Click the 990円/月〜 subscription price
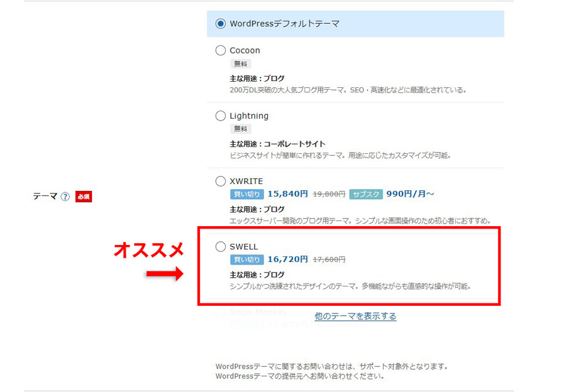Viewport: 566px width, 392px height. pyautogui.click(x=410, y=194)
